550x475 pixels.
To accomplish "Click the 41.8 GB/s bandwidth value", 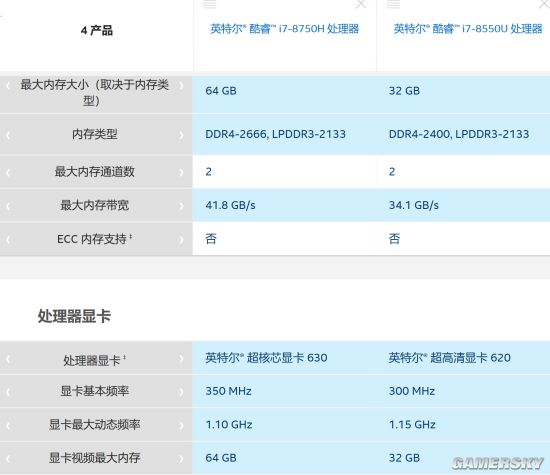I will click(230, 205).
